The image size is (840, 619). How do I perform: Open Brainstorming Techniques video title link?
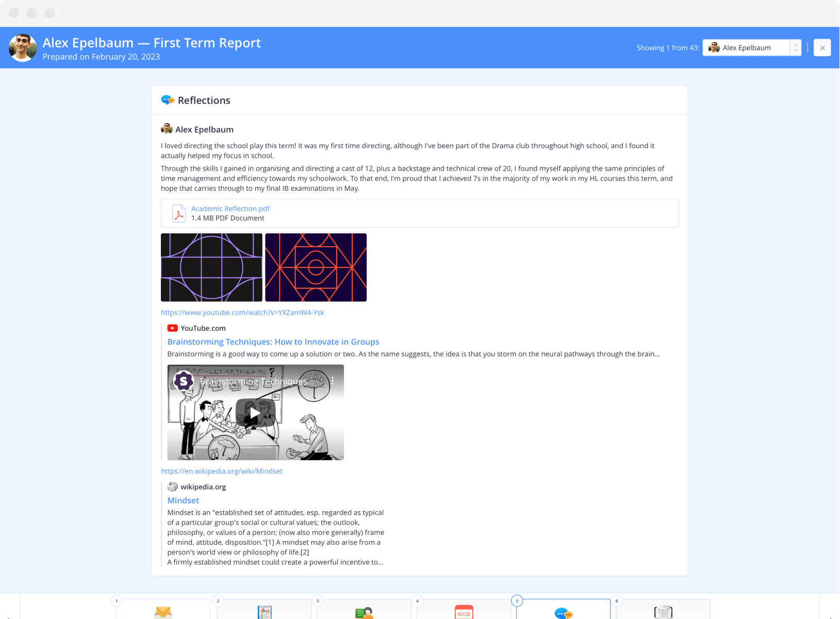coord(273,342)
